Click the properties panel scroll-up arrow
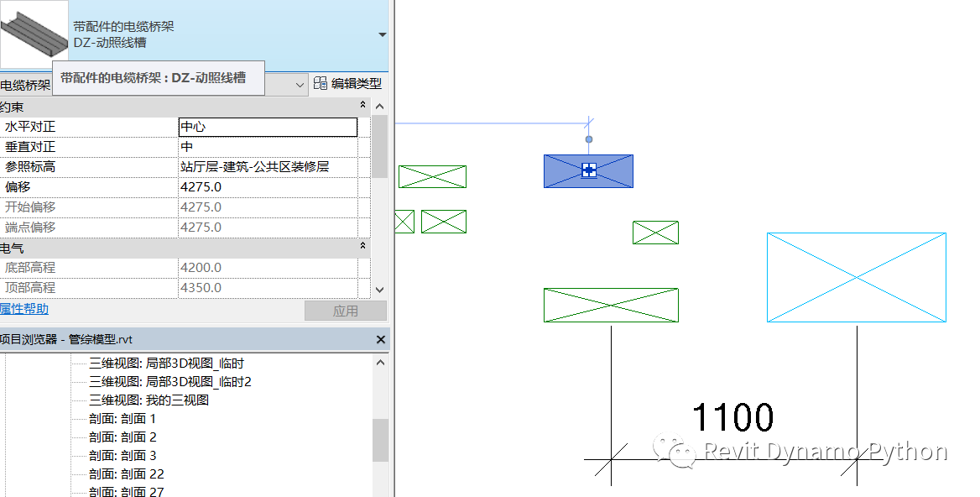 point(379,106)
